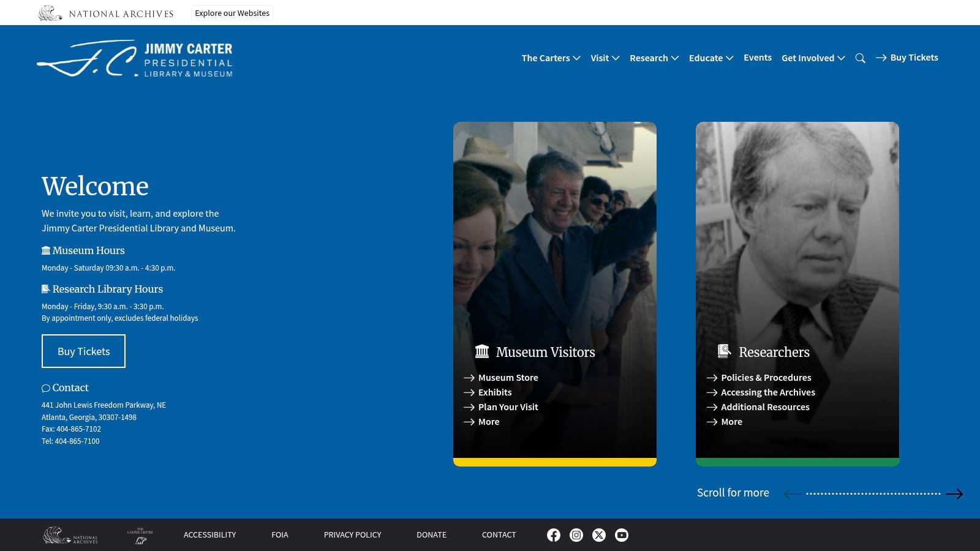Click the Jimmy Carter Library logo
This screenshot has width=980, height=551.
tap(135, 59)
